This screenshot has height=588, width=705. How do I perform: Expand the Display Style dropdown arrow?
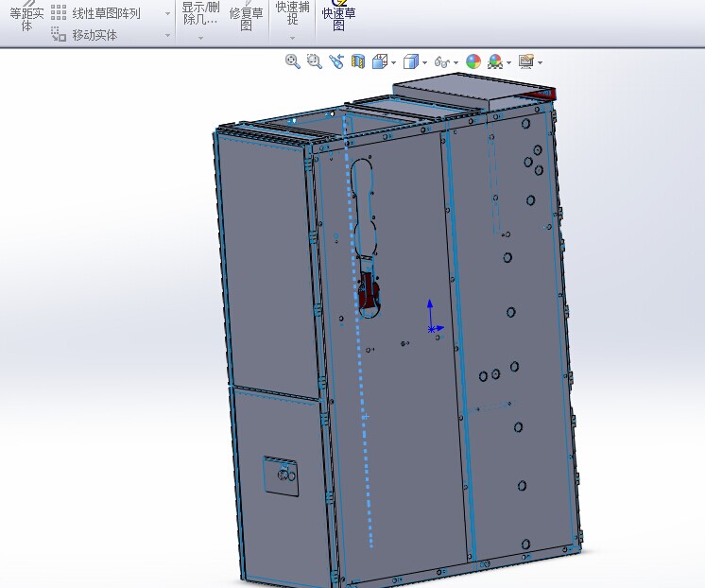tap(424, 62)
